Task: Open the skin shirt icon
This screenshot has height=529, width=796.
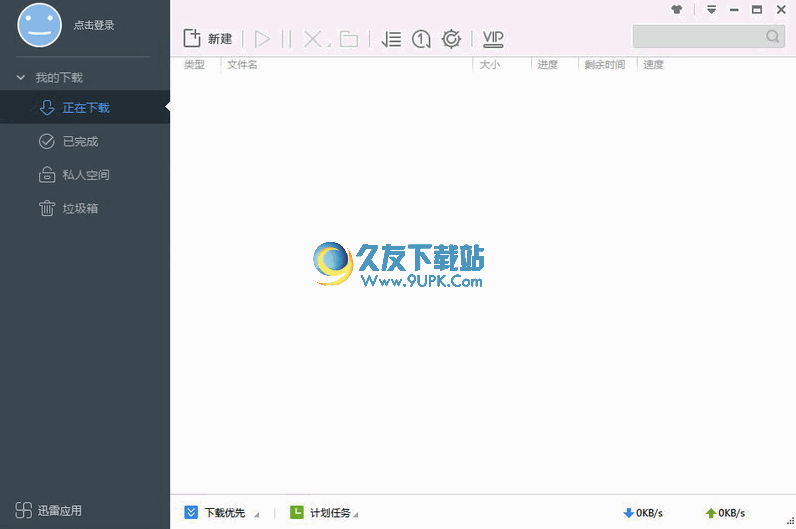Action: pyautogui.click(x=677, y=9)
